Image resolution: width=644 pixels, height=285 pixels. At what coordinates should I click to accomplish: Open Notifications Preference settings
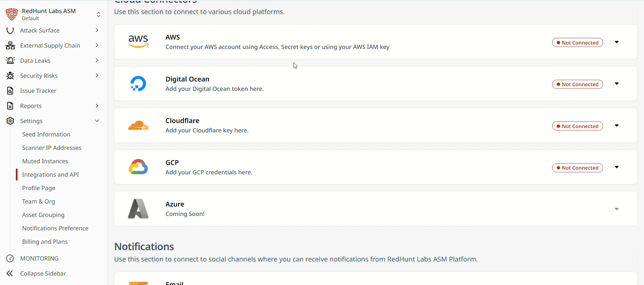pyautogui.click(x=55, y=228)
